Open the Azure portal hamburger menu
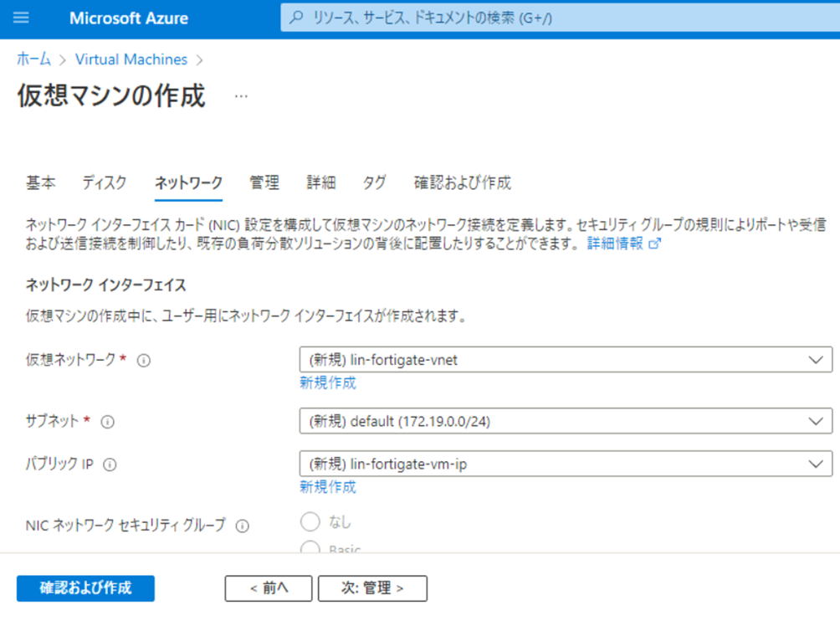The image size is (840, 621). pos(21,18)
